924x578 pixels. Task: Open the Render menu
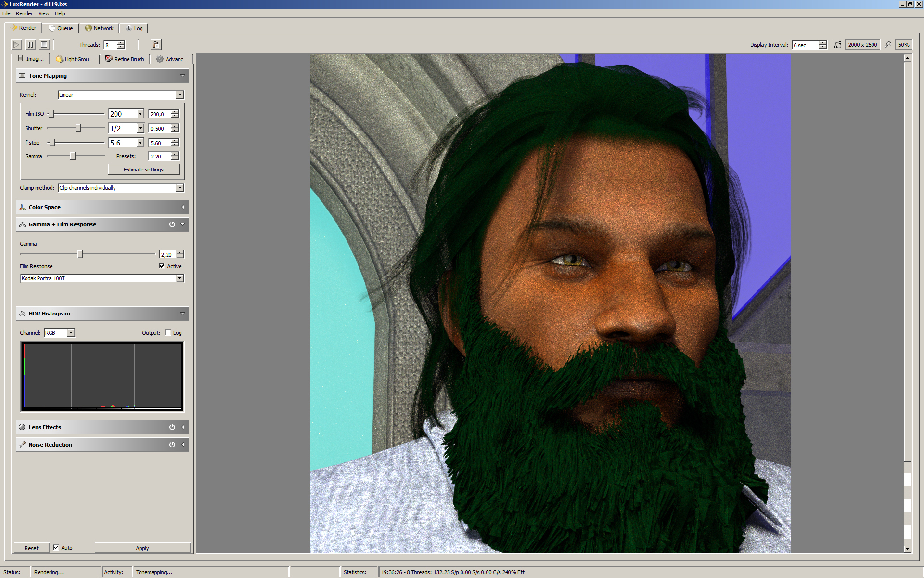[x=24, y=13]
